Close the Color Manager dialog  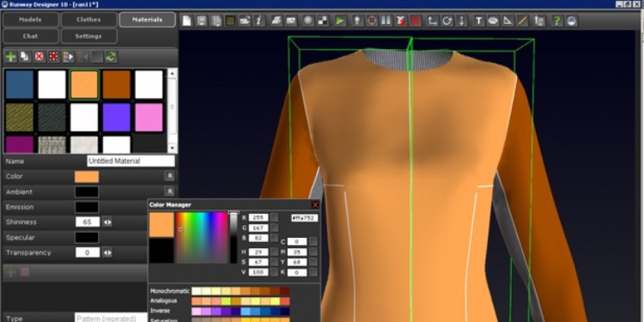(x=315, y=204)
